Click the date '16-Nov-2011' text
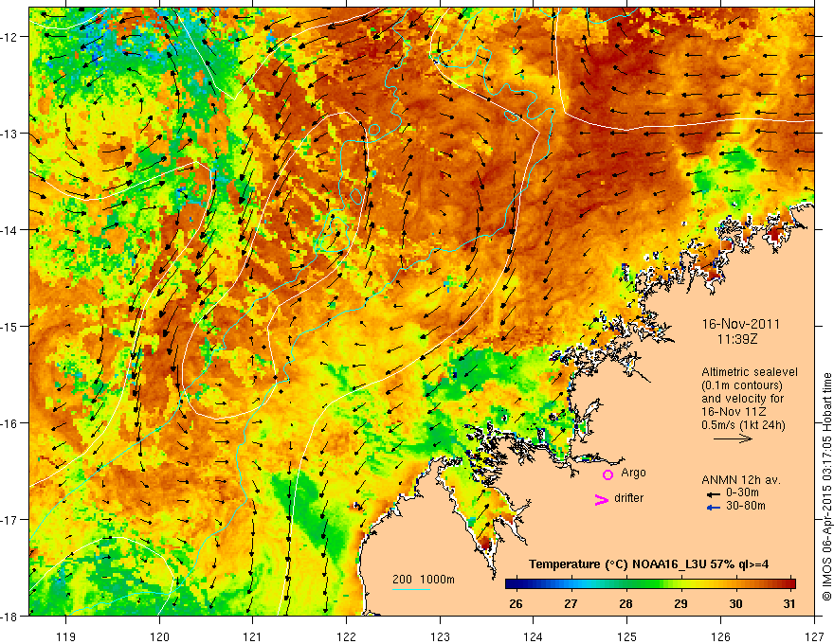The height and width of the screenshot is (644, 834). [x=741, y=324]
